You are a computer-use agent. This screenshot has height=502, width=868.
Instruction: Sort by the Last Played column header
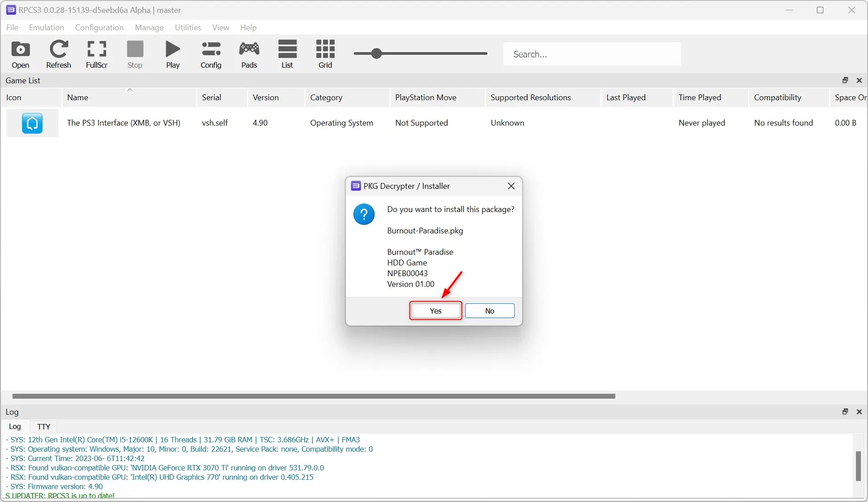coord(637,97)
